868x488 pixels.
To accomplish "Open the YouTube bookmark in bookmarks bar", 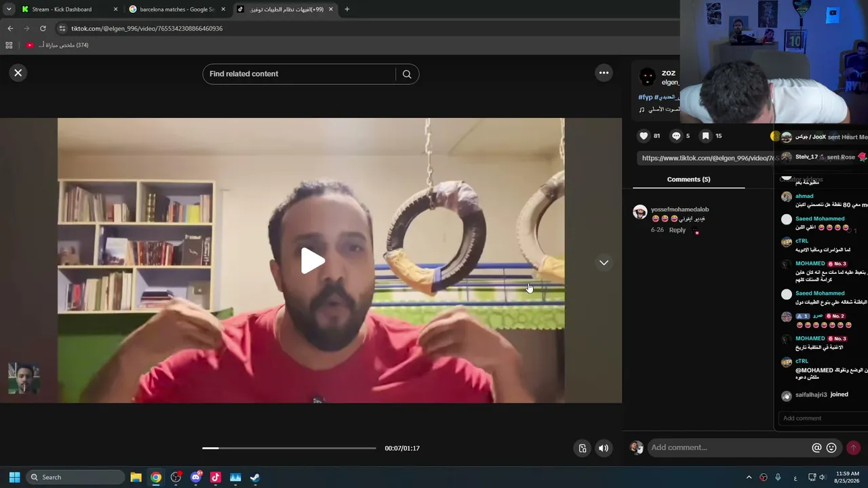I will [x=58, y=45].
